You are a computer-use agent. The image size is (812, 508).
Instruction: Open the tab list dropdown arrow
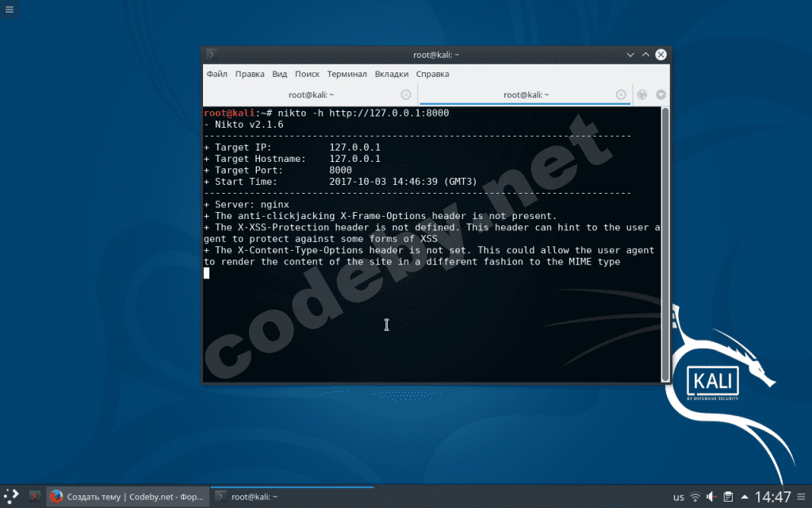(x=661, y=94)
